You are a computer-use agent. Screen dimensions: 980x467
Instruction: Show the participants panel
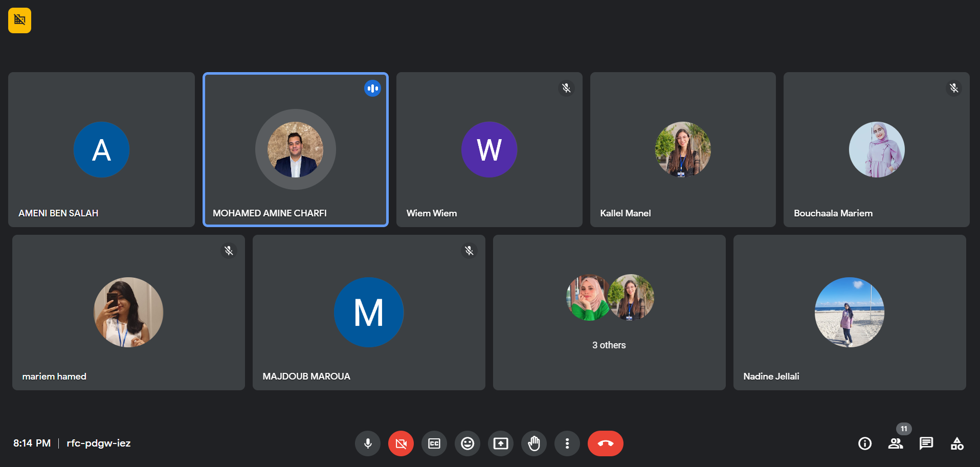tap(896, 443)
